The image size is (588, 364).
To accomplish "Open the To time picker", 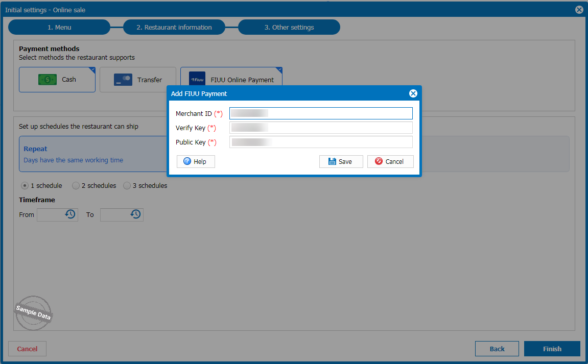I will point(135,214).
